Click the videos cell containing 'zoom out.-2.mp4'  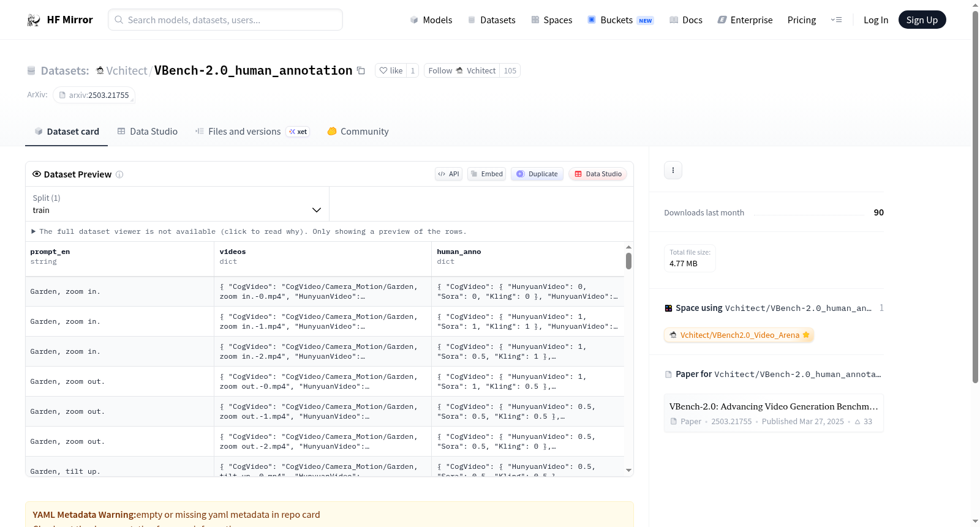pos(323,442)
